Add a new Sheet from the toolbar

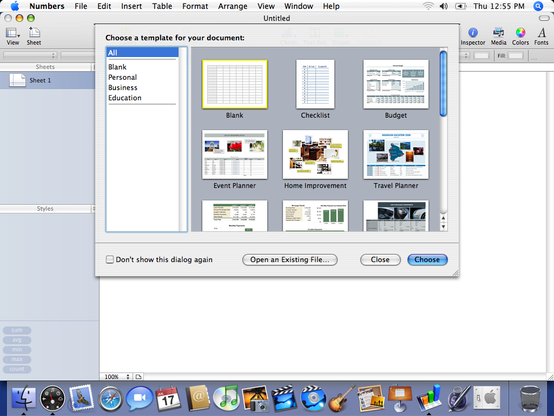pos(34,36)
